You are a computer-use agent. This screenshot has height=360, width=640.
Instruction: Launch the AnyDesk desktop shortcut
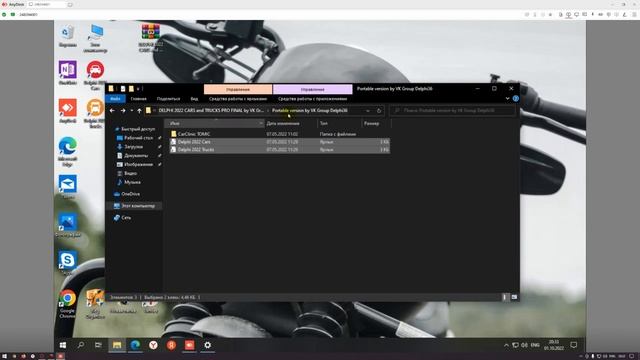pyautogui.click(x=67, y=111)
